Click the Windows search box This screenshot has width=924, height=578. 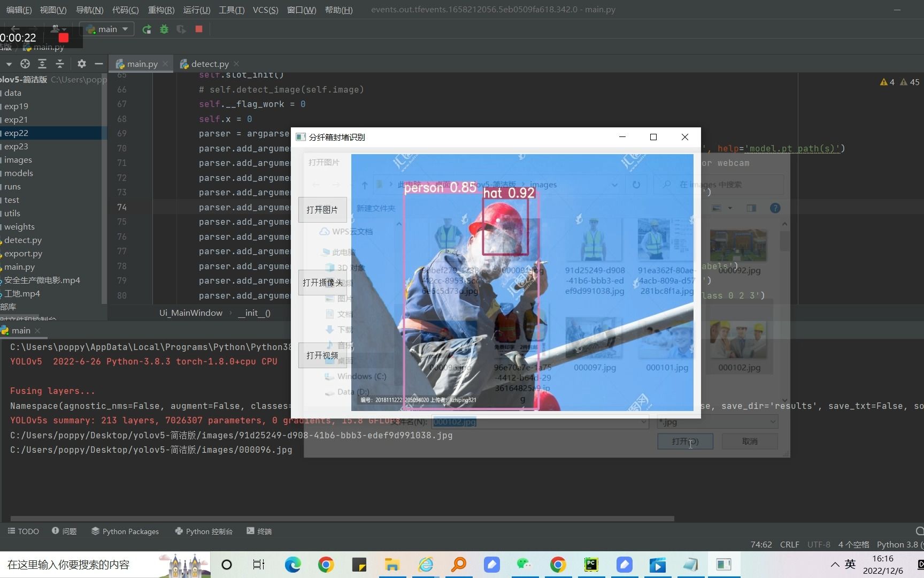pos(105,565)
